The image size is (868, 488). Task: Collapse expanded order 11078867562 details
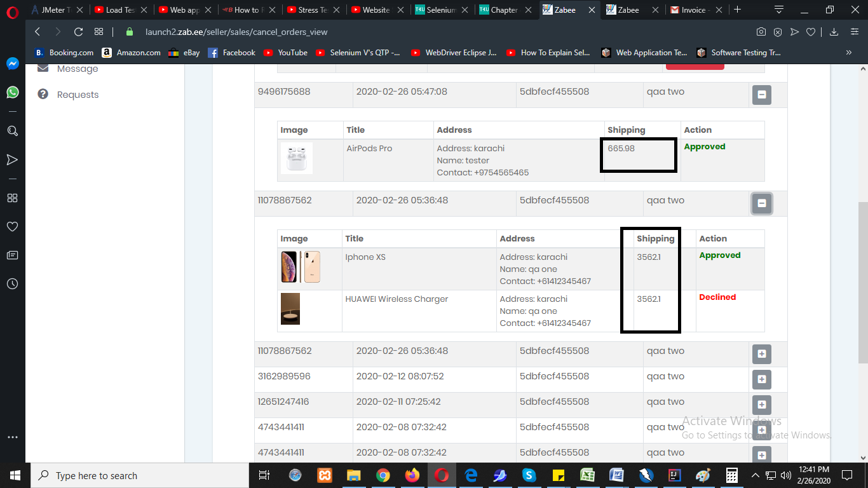[x=761, y=204]
